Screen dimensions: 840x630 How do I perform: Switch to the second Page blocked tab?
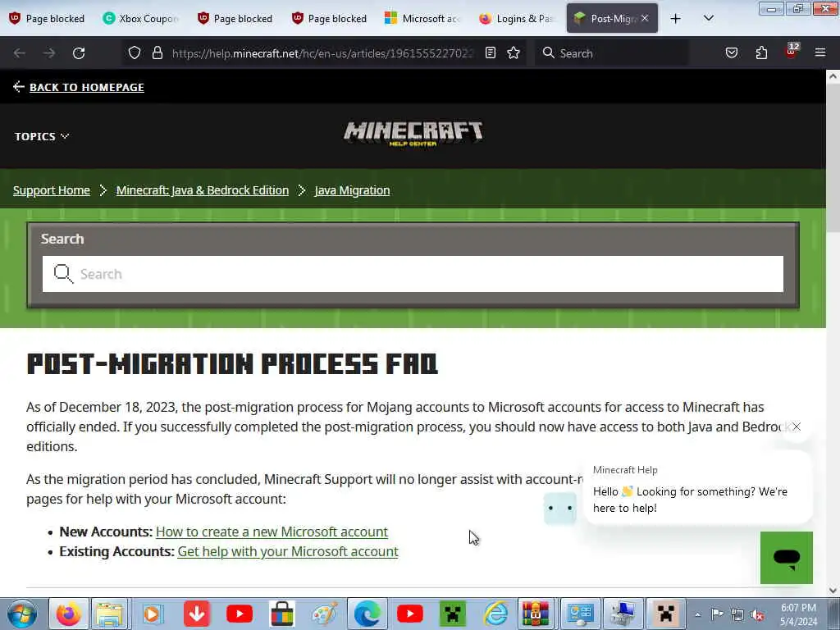click(235, 19)
